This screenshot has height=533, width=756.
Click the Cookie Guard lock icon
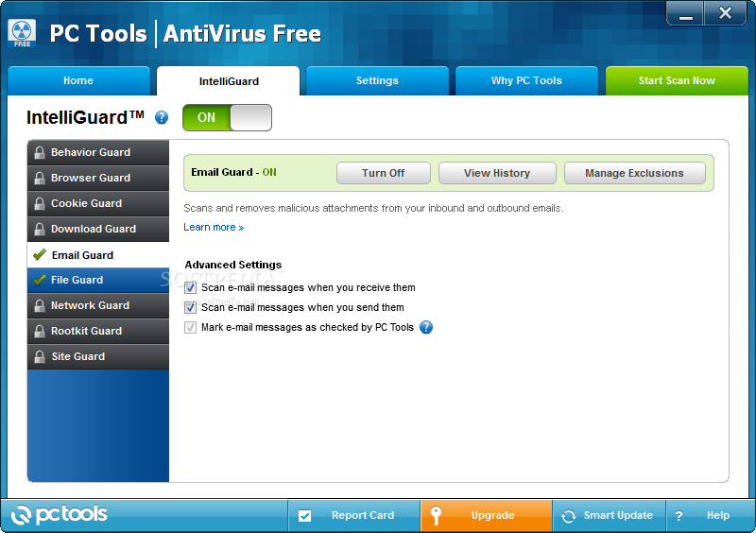click(40, 203)
